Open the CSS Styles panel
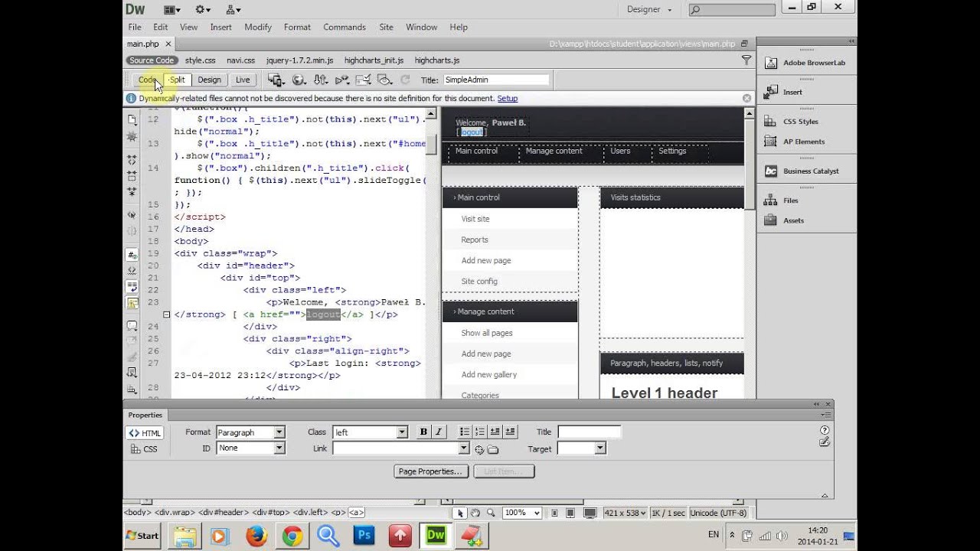Viewport: 980px width, 551px height. (801, 122)
